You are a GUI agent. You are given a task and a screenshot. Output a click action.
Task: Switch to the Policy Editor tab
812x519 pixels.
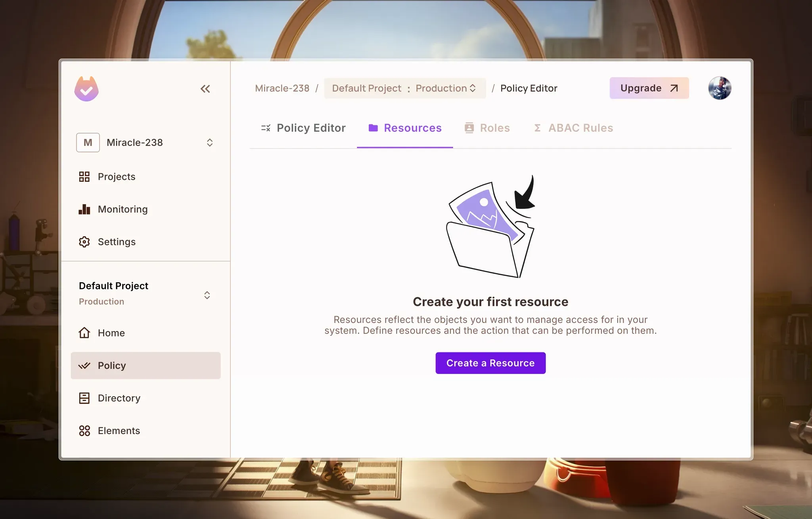(303, 128)
